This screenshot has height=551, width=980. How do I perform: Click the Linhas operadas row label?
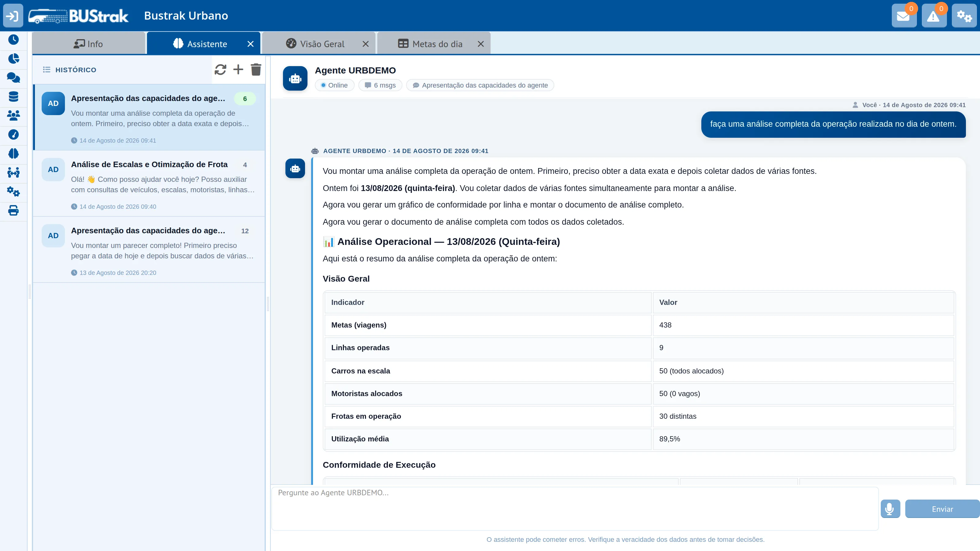360,347
